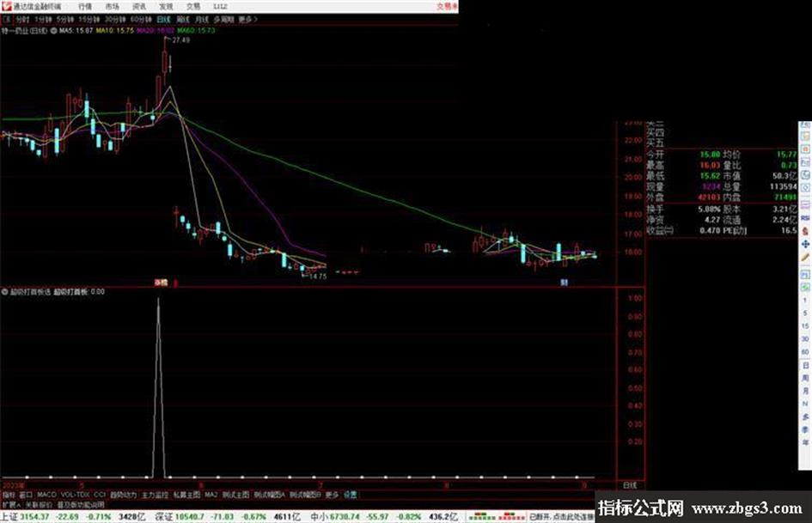Viewport: 812px width, 523px height.
Task: Click the 已断开 reconnect message
Action: (563, 517)
